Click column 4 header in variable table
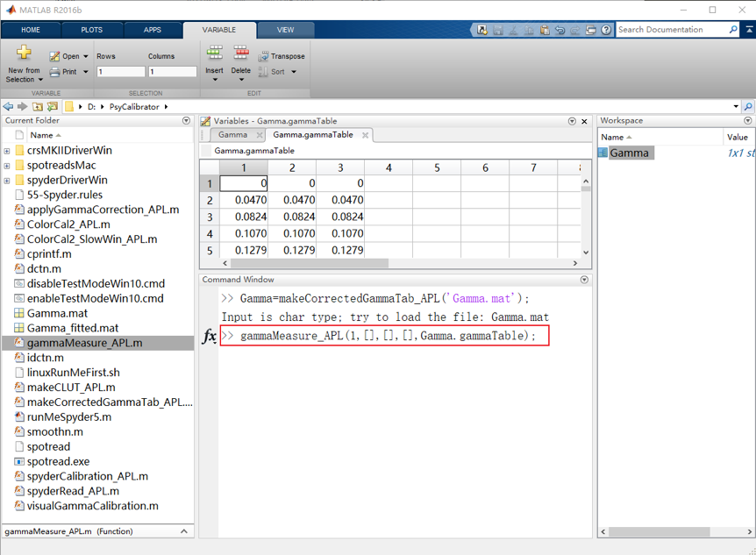The width and height of the screenshot is (756, 555). click(389, 167)
